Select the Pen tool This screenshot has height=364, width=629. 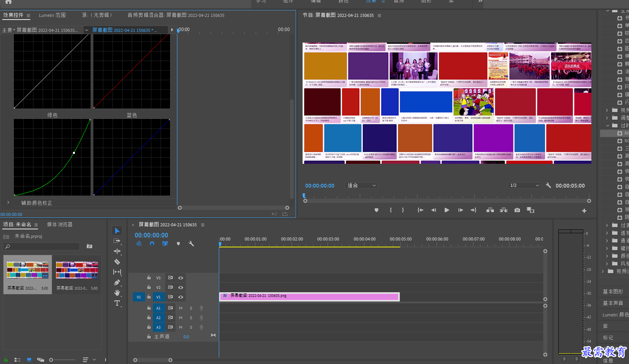coord(117,282)
